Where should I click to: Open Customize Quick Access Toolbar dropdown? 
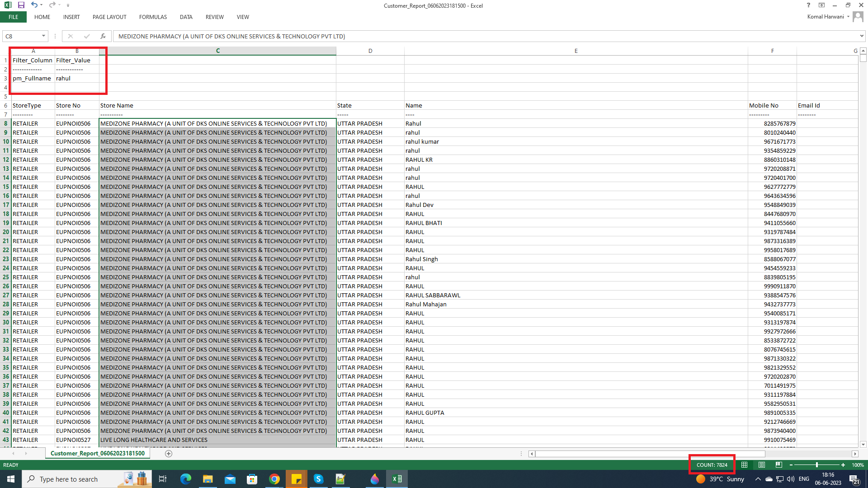click(x=68, y=5)
